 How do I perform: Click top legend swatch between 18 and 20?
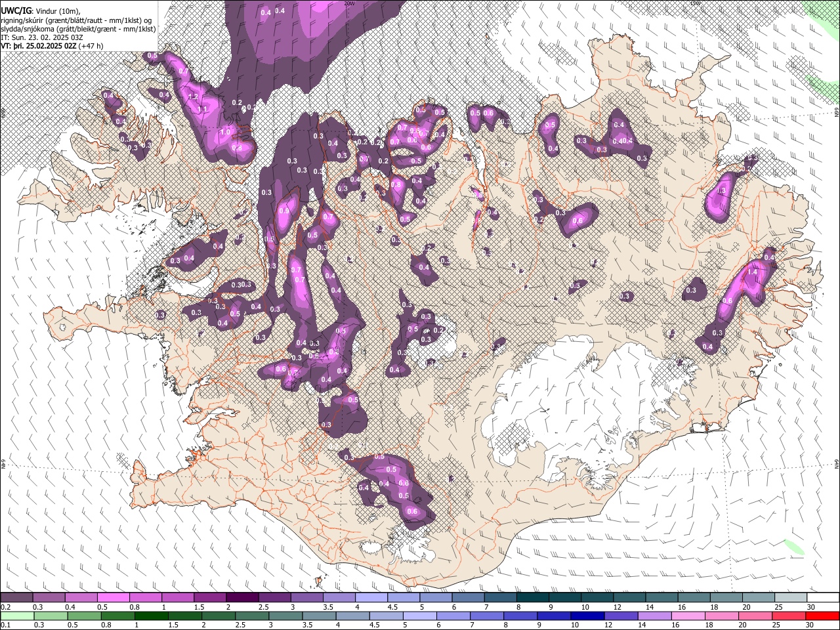tap(726, 598)
